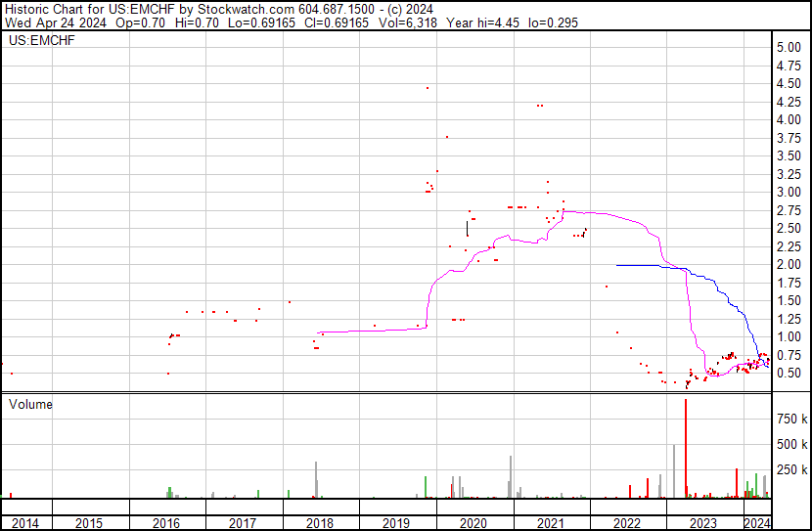Click the tall gray volume bar in 2018

coord(316,480)
